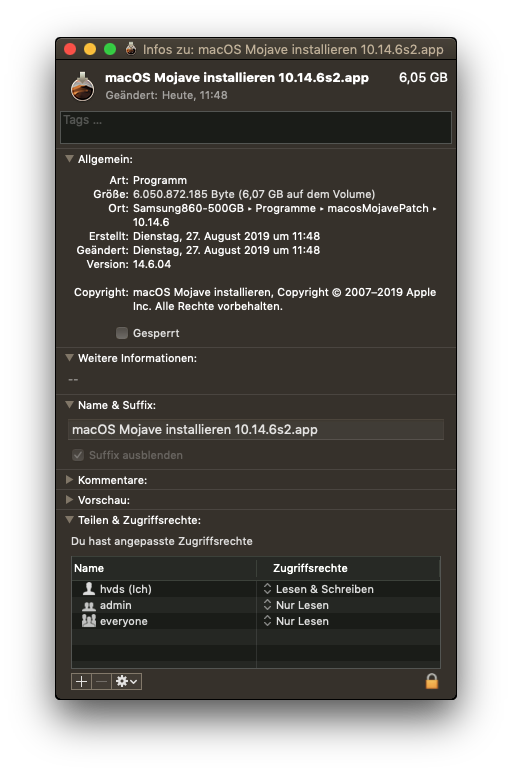512x773 pixels.
Task: Toggle the Gesperrt checkbox
Action: pos(122,333)
